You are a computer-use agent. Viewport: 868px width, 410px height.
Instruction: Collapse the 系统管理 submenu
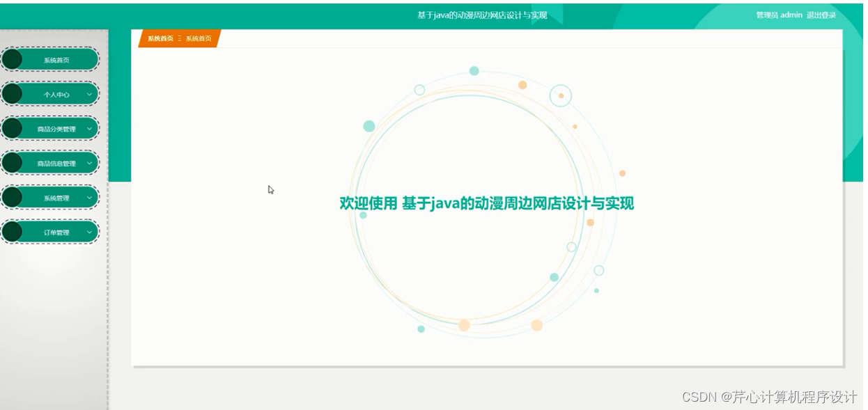click(88, 197)
